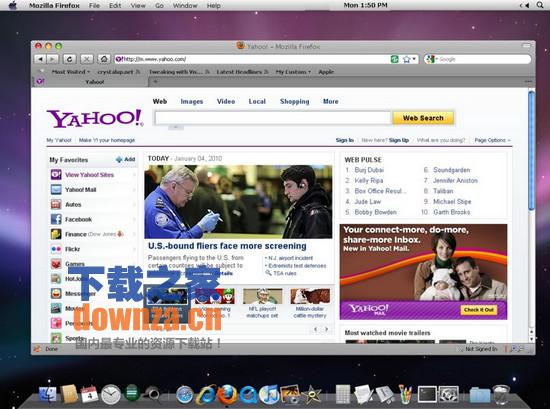The height and width of the screenshot is (409, 550).
Task: Open the Most Visited bookmarks dropdown
Action: 71,72
